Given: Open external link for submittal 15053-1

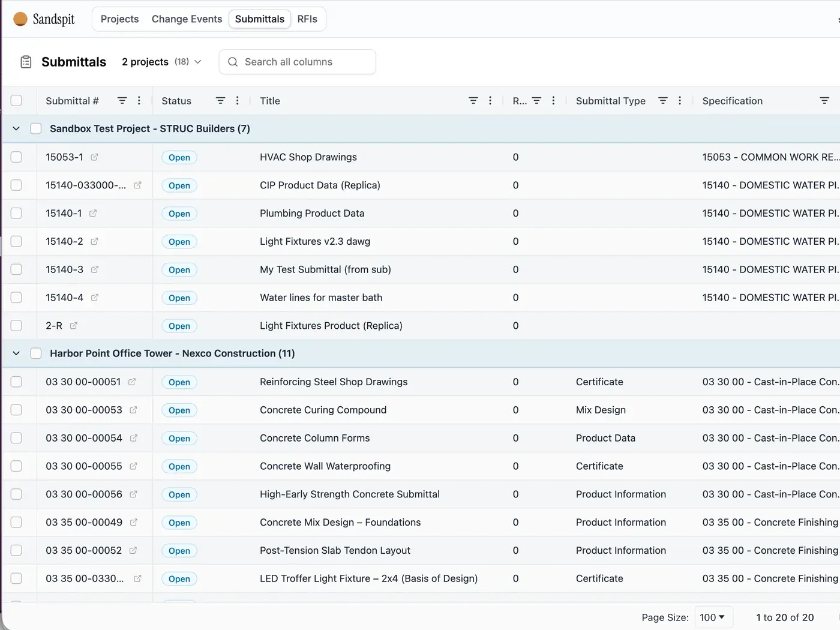Looking at the screenshot, I should (x=94, y=157).
